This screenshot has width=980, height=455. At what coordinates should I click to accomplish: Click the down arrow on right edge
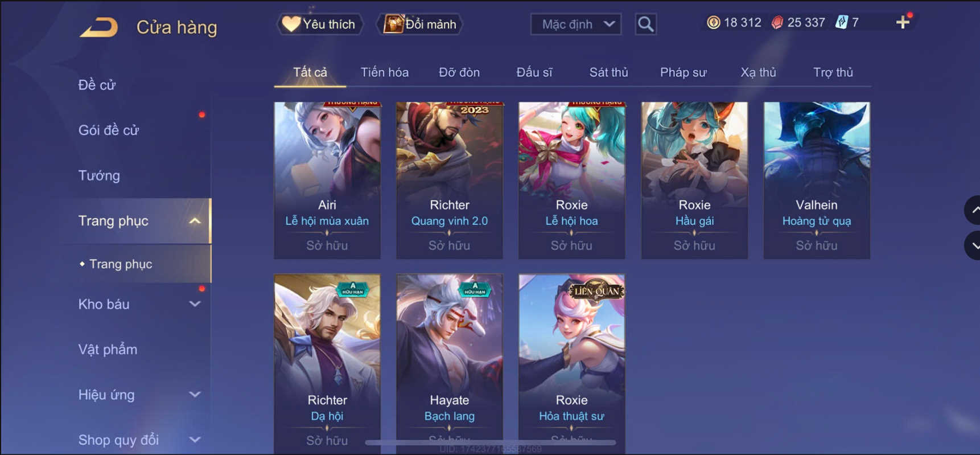973,246
